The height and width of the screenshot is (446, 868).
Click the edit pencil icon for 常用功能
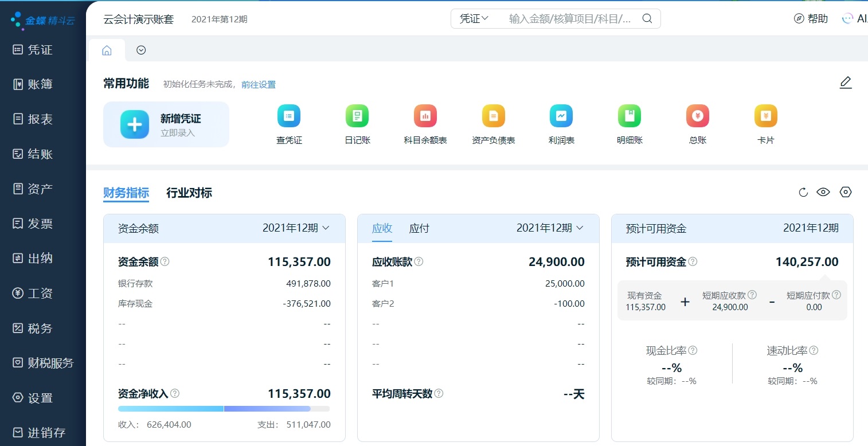tap(846, 83)
